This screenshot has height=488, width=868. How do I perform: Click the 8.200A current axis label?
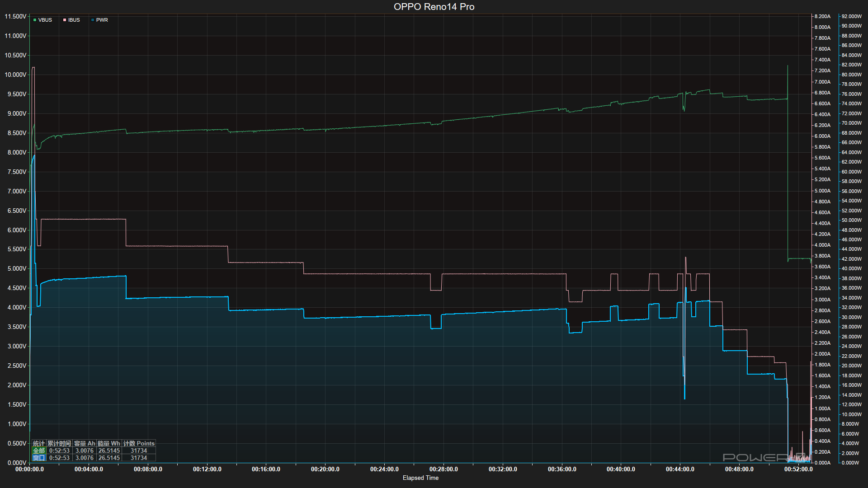click(x=822, y=16)
